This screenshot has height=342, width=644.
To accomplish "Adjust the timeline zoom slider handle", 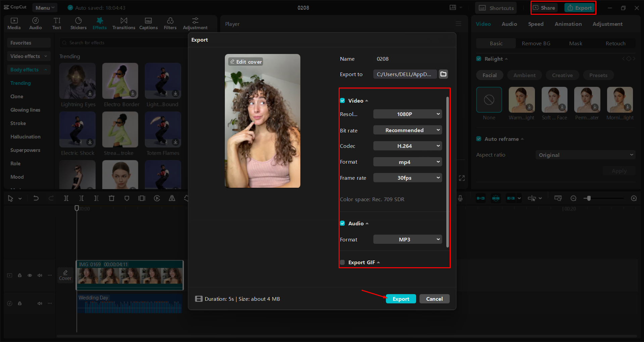I will (589, 198).
